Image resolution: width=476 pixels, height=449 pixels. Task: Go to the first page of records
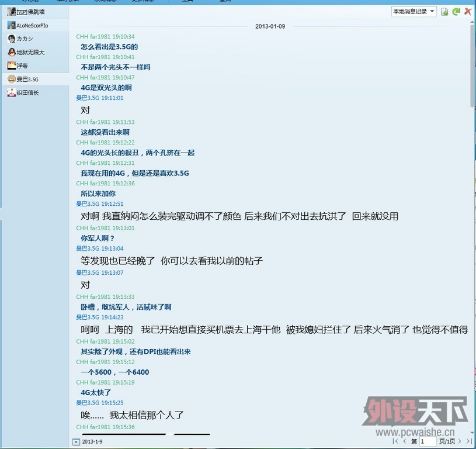(395, 441)
